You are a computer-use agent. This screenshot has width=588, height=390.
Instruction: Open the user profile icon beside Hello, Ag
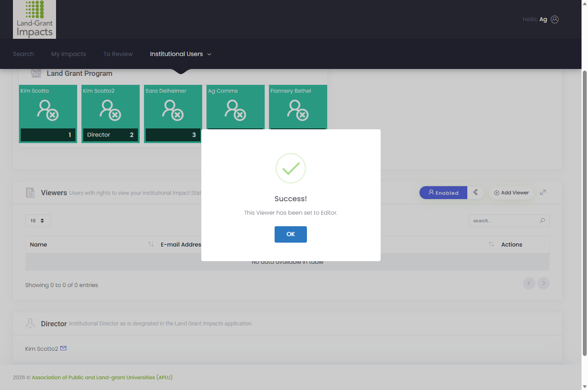pyautogui.click(x=555, y=19)
